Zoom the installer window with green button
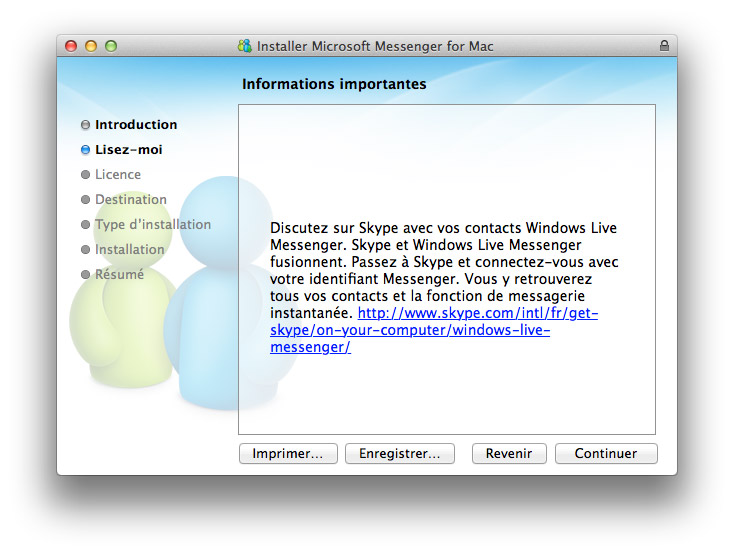This screenshot has width=734, height=554. click(111, 46)
